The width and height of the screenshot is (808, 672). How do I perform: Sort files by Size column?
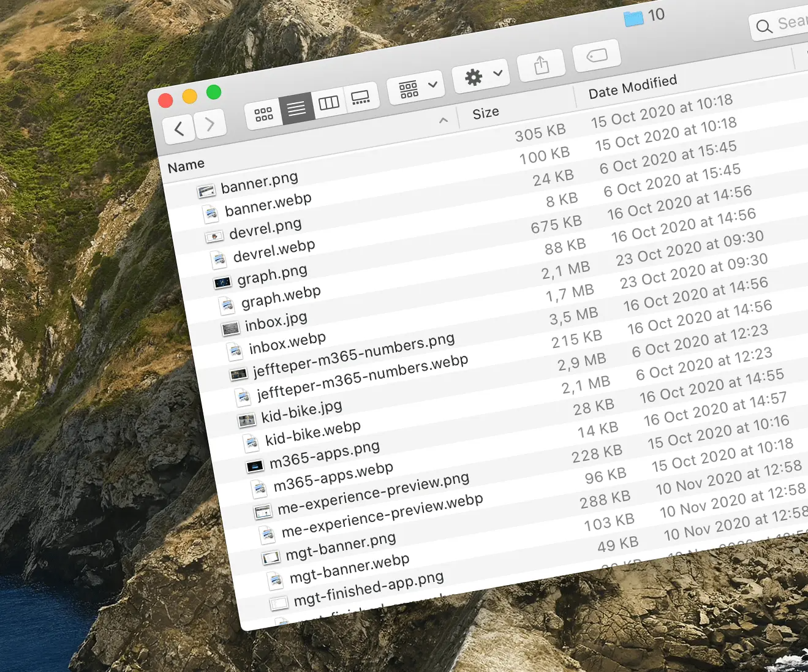(486, 113)
